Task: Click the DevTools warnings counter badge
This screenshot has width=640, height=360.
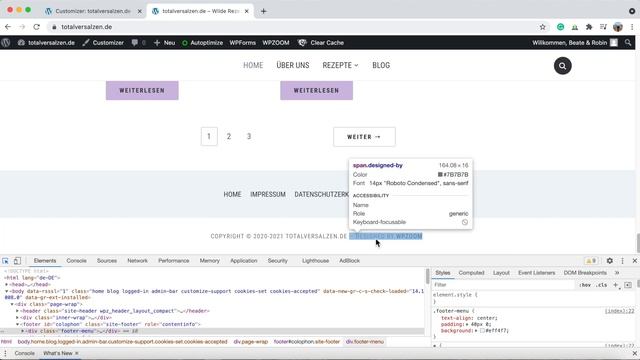Action: (x=591, y=261)
